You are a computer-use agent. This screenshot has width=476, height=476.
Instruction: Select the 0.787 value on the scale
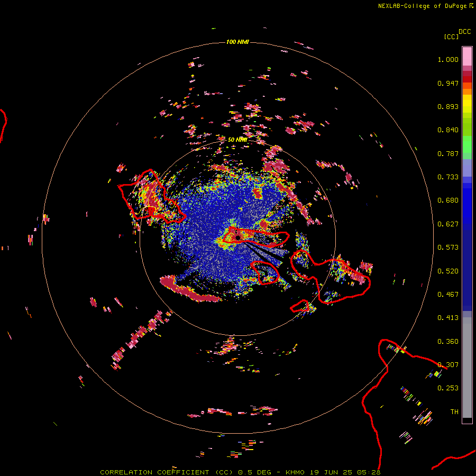tap(448, 153)
